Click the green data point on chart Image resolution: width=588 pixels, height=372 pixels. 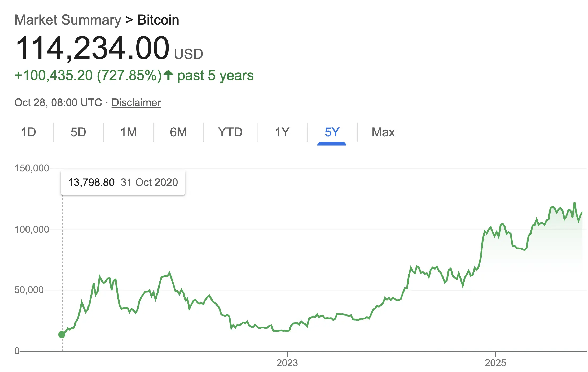click(x=62, y=335)
